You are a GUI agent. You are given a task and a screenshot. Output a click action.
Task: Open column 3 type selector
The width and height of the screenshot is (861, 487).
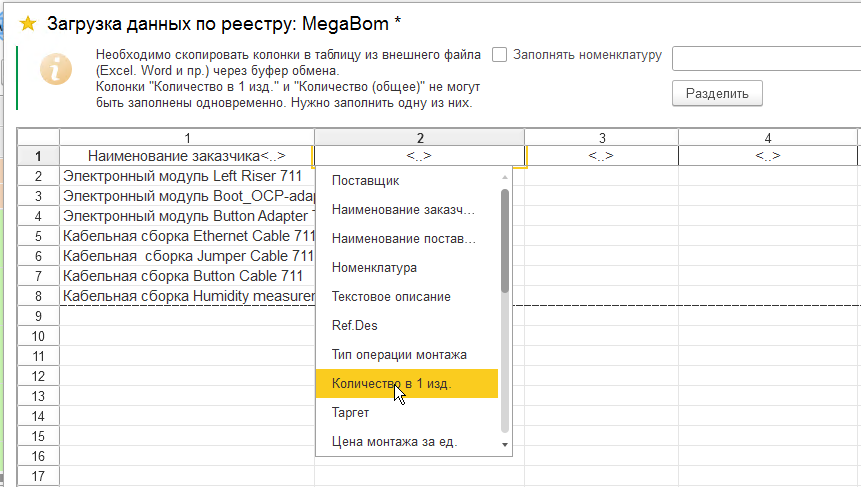click(x=601, y=156)
